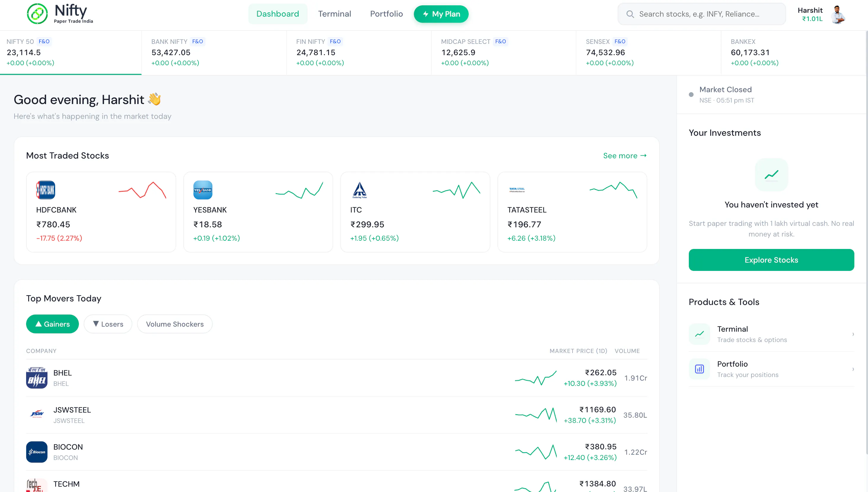Click the F&O badge next to SENSEX

point(620,41)
